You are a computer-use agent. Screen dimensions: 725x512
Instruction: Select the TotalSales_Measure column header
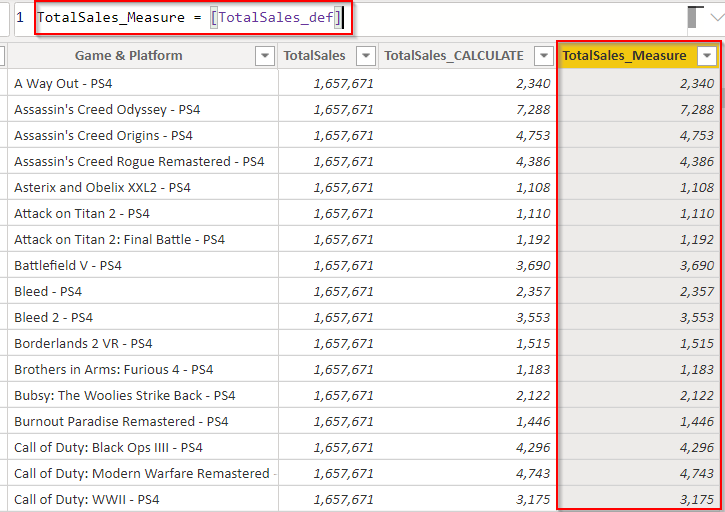[624, 56]
